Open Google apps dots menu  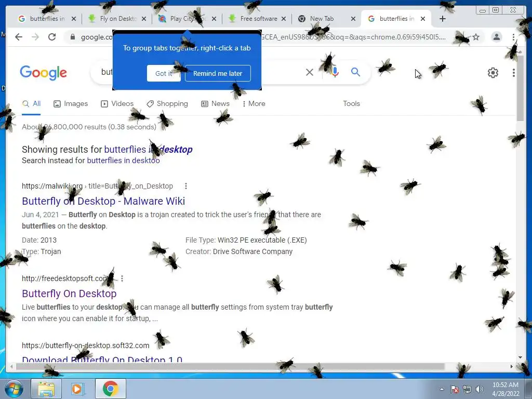[514, 73]
